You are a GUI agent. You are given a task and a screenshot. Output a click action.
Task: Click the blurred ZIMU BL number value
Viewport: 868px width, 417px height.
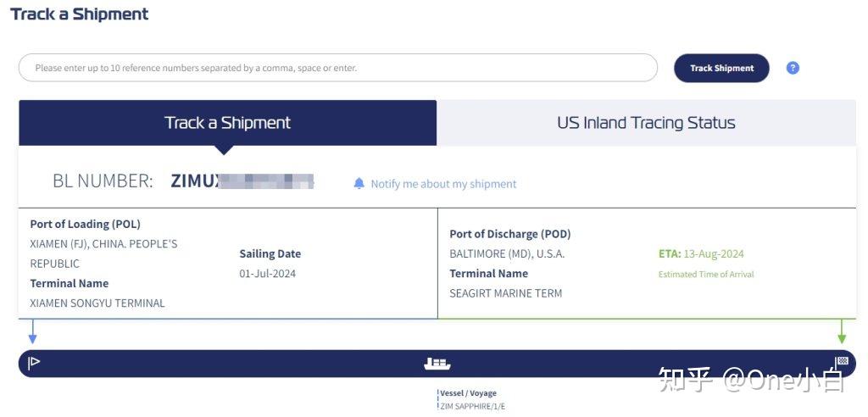[242, 181]
